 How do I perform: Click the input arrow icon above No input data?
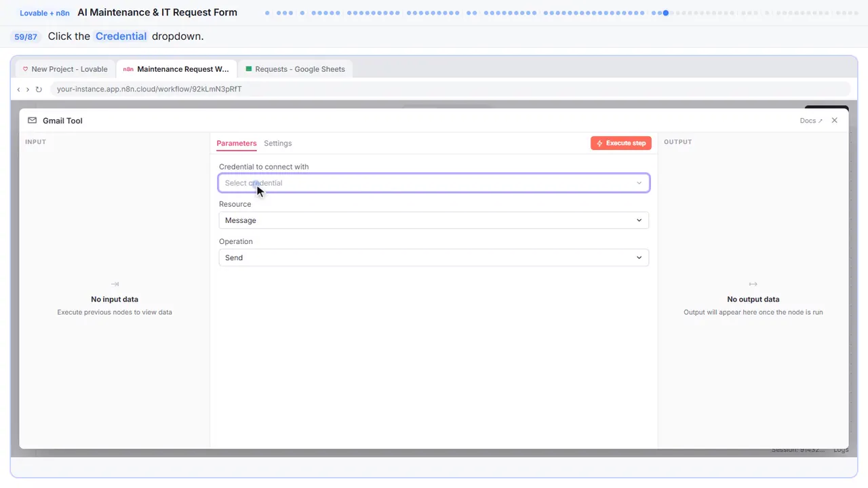(x=115, y=284)
